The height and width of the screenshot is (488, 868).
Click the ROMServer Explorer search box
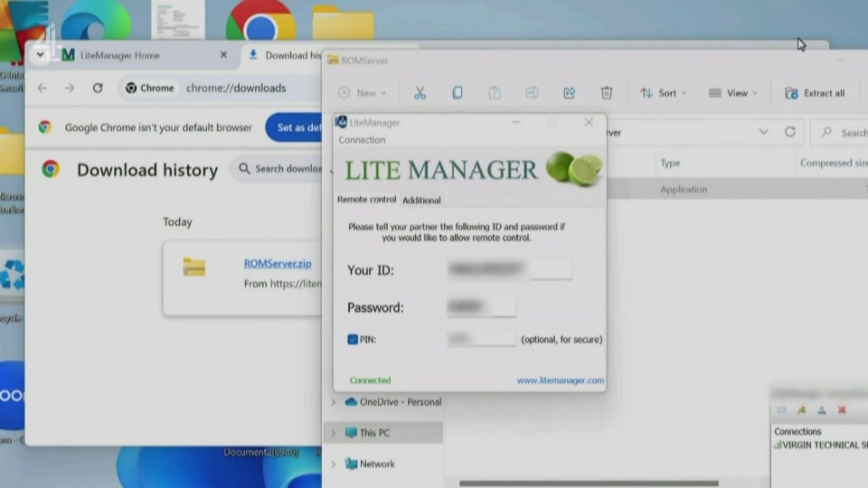[x=839, y=132]
